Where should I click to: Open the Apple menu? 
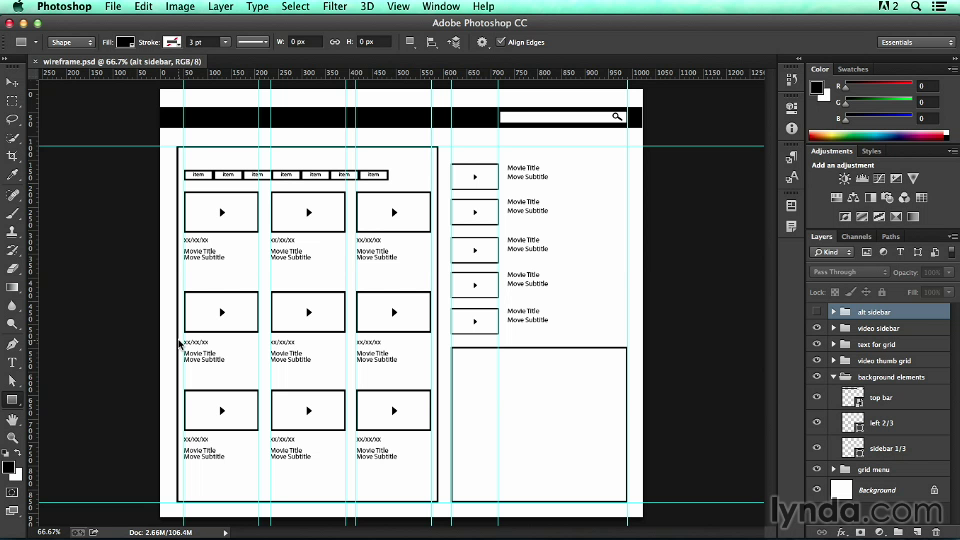pos(18,6)
